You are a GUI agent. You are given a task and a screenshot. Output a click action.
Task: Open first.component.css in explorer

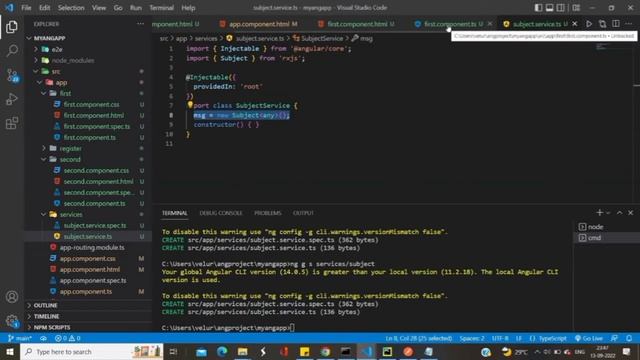click(x=91, y=104)
